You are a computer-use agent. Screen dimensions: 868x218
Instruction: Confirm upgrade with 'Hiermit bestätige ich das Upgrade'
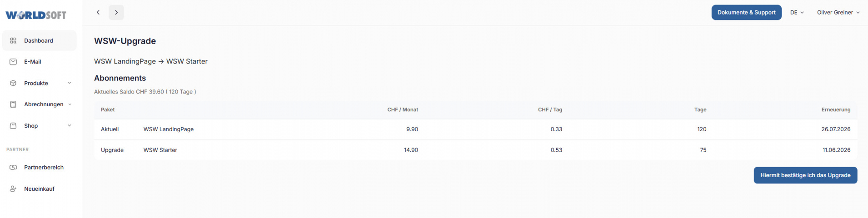(805, 175)
